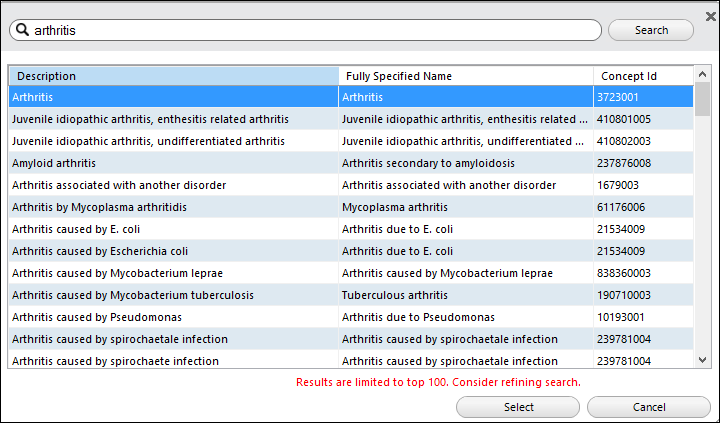Select description Arthritis caused by Mycobacterium leprae
Viewport: 720px width, 423px height.
[174, 273]
